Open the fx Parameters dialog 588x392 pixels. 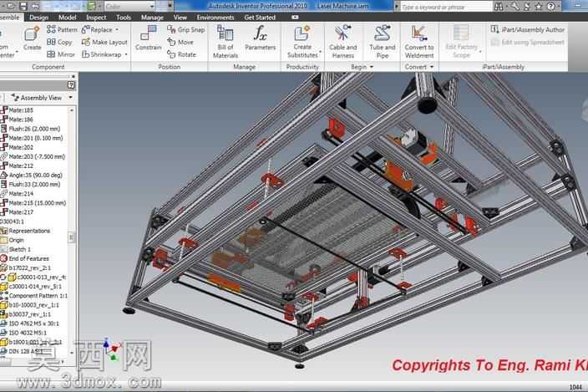point(261,38)
